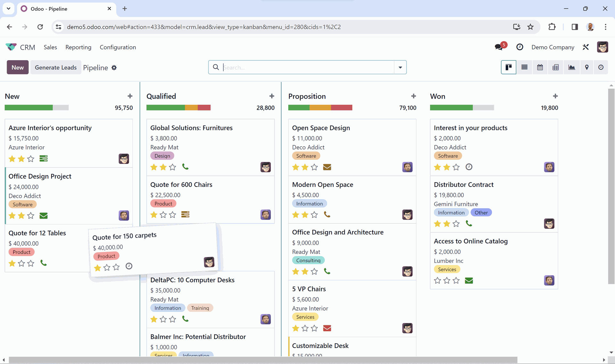Open the user avatar menu in Odoo
615x364 pixels.
603,47
